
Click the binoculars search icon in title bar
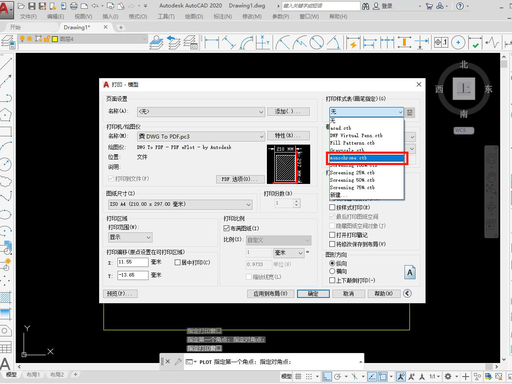tap(366, 6)
